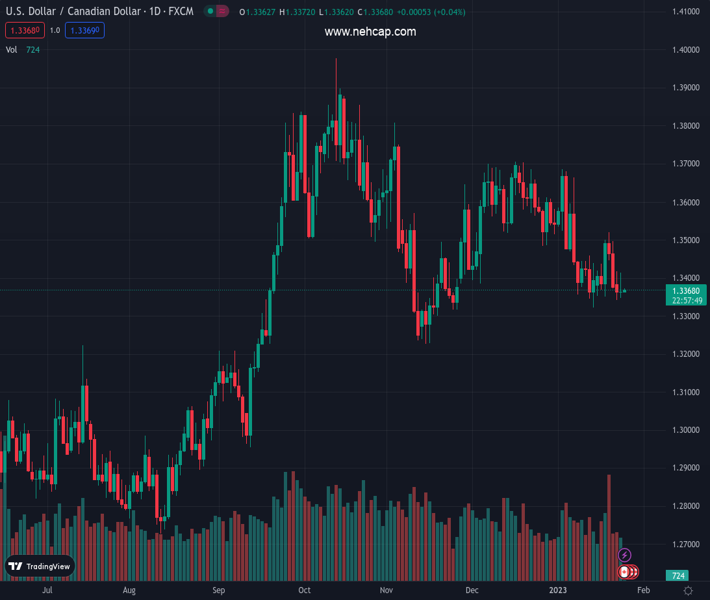Click the Jul label on time axis
710x600 pixels.
click(x=47, y=590)
